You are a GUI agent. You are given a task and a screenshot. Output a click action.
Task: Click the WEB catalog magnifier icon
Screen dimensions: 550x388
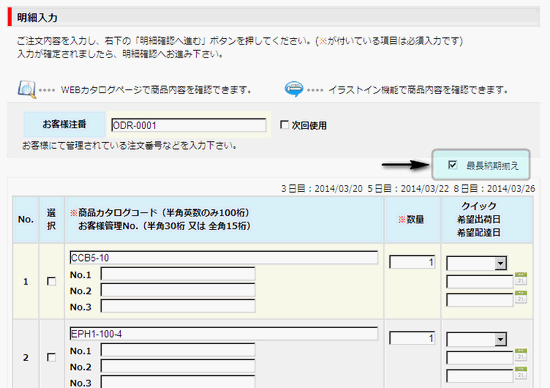27,89
